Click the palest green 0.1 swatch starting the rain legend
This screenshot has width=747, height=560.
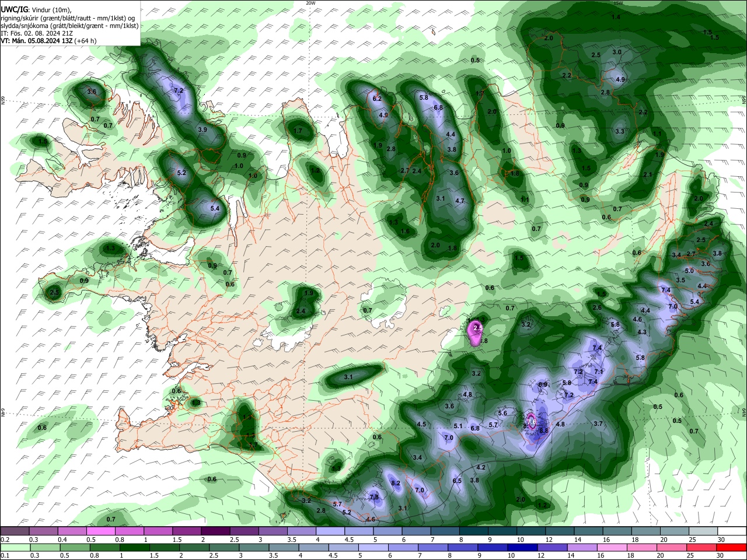[x=16, y=547]
